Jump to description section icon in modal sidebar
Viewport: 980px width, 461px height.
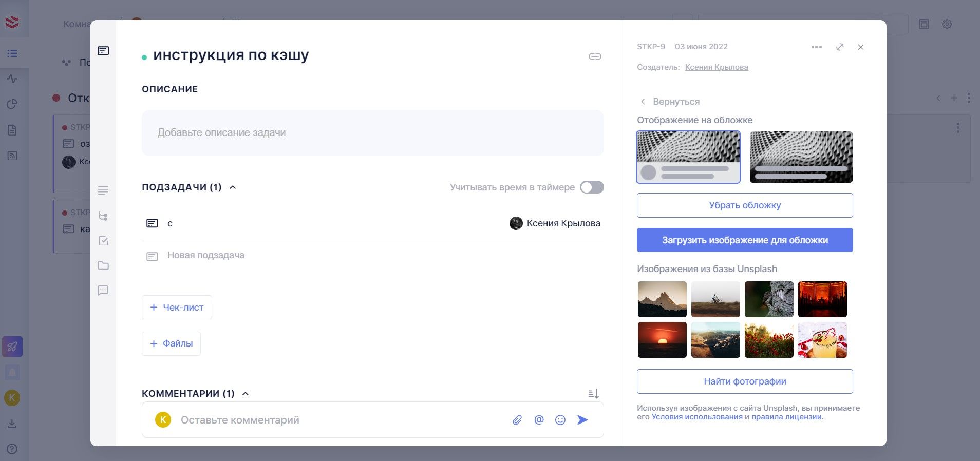(x=103, y=190)
